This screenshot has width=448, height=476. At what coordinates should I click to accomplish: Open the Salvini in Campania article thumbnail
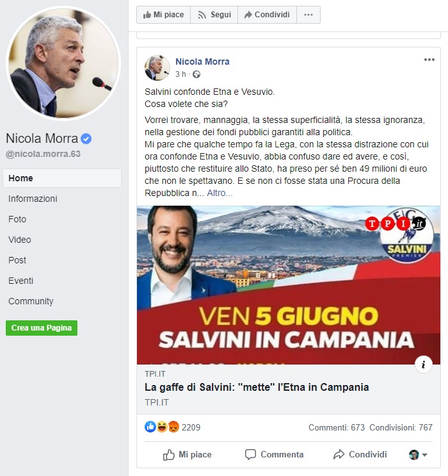tap(289, 285)
